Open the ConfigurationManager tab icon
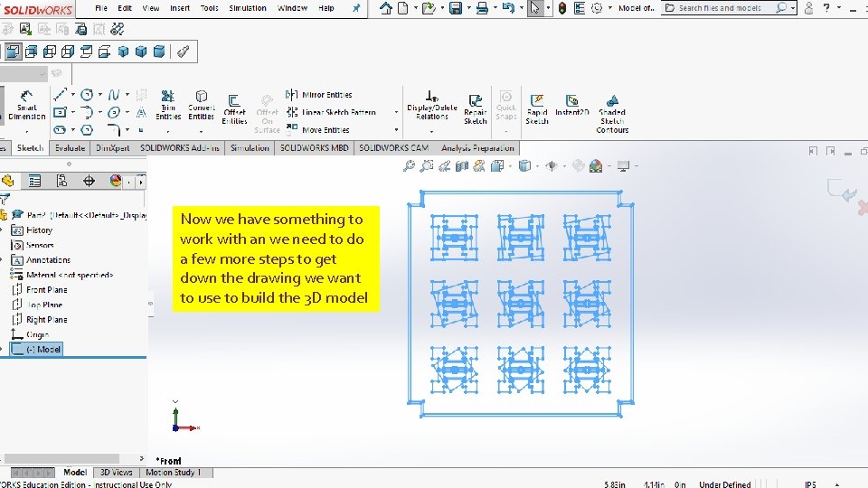Viewport: 868px width, 488px height. point(61,181)
